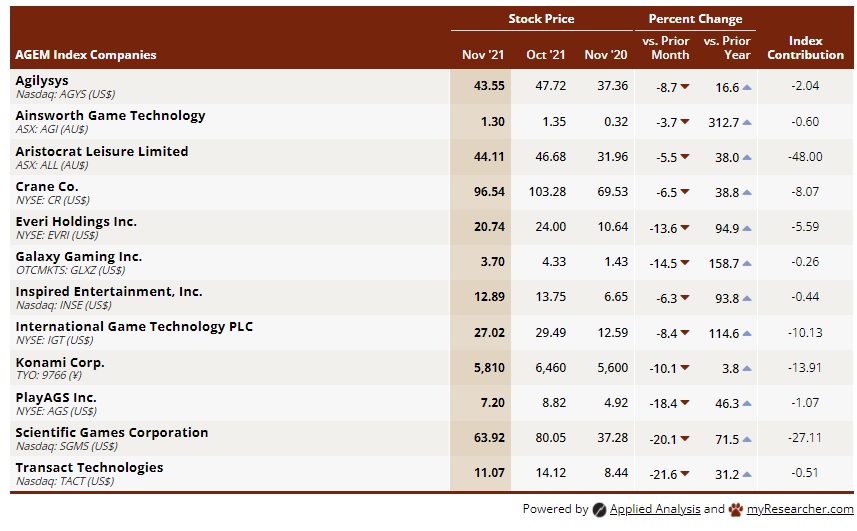Click the Nov '20 column header
This screenshot has width=857, height=531.
tap(606, 55)
